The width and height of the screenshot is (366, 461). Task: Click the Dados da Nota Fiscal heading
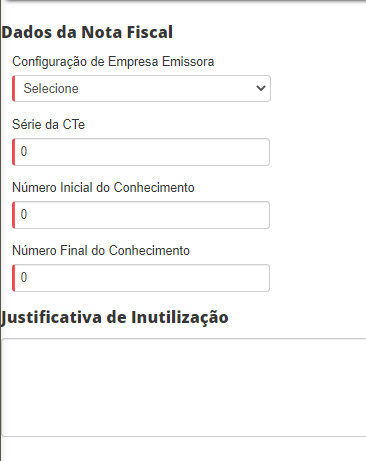point(87,32)
